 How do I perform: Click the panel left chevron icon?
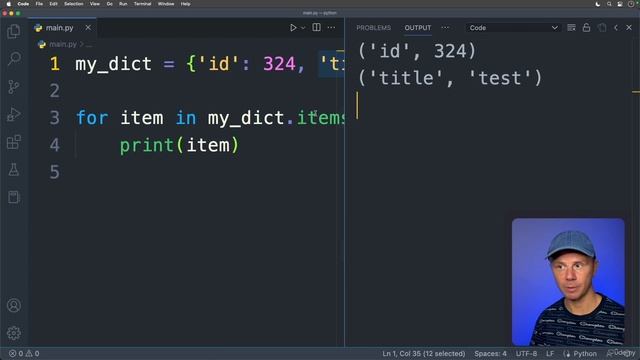coord(616,28)
